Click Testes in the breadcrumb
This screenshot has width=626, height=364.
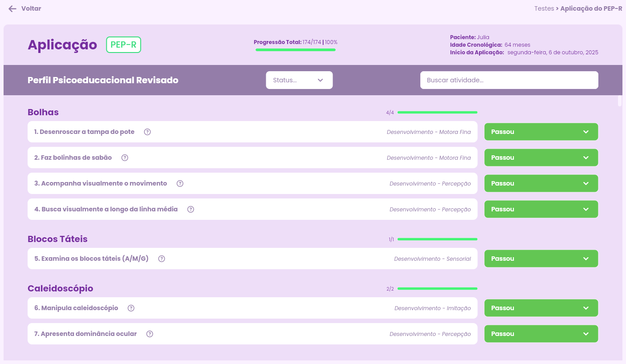point(544,8)
